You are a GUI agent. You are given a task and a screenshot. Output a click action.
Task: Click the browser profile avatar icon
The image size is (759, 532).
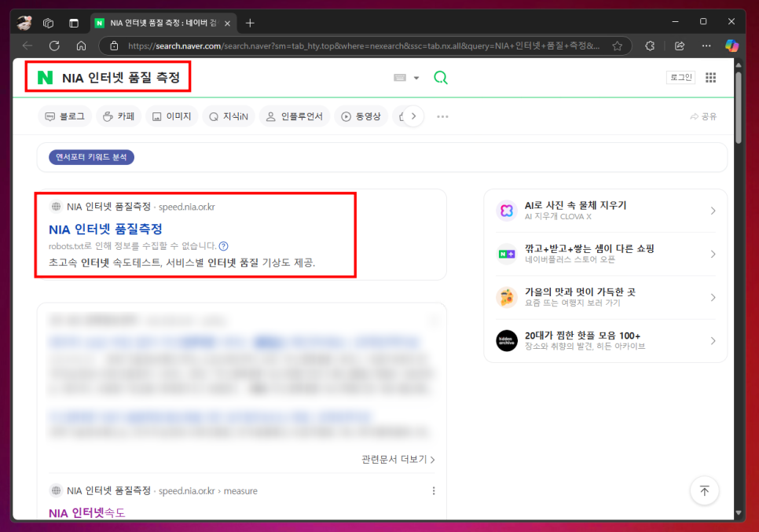24,23
